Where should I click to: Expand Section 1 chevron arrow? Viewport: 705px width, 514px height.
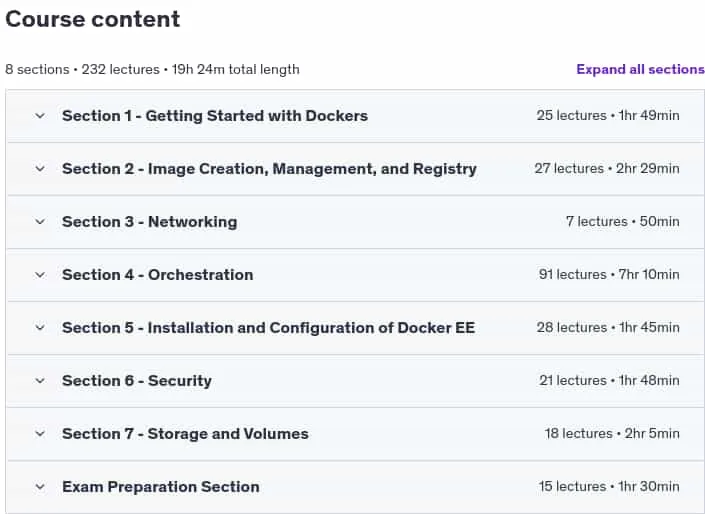40,116
